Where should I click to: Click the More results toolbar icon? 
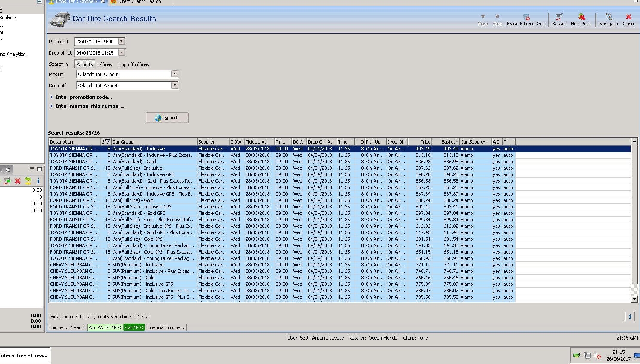pyautogui.click(x=483, y=19)
